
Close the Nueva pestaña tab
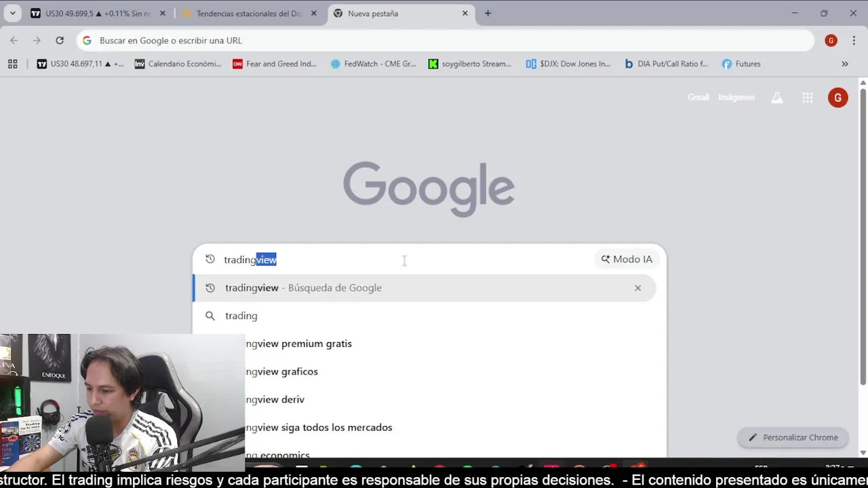465,13
